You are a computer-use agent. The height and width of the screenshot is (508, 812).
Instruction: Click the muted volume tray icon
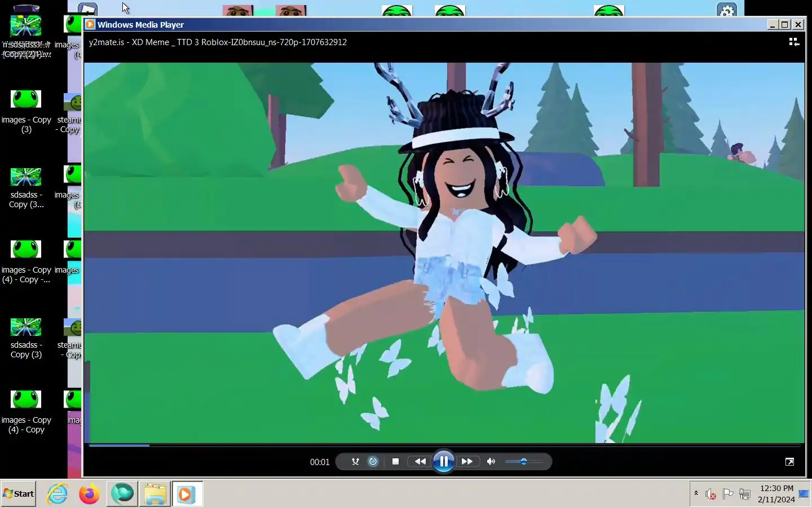click(710, 494)
